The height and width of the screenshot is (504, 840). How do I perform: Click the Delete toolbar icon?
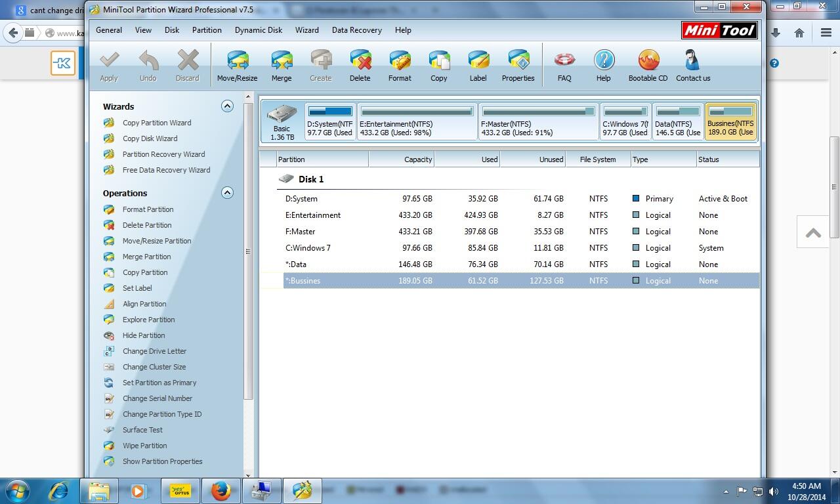(x=360, y=66)
